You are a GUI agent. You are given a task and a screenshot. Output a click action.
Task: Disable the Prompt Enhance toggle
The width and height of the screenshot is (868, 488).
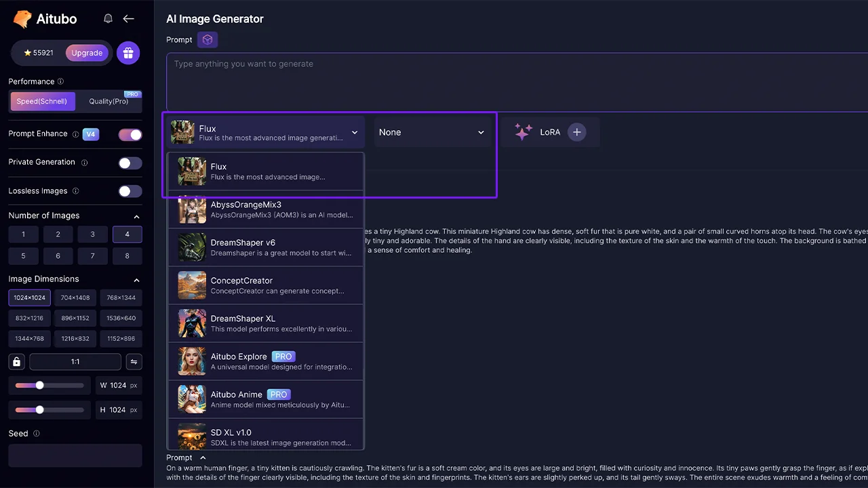(x=130, y=135)
